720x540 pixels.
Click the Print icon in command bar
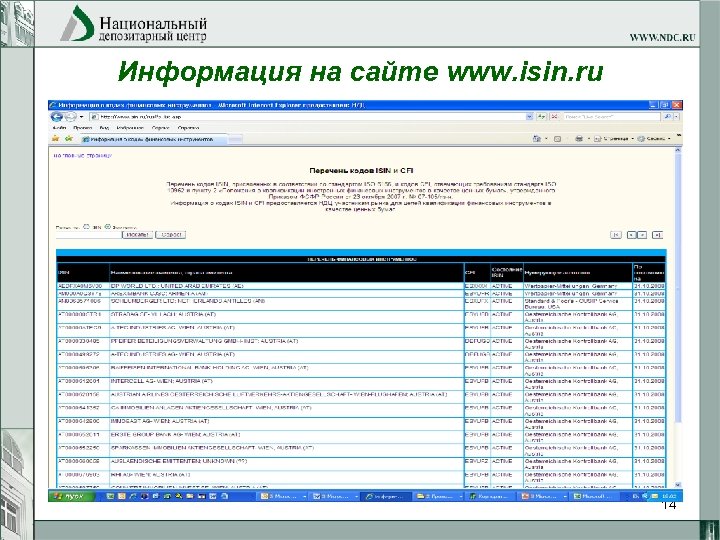coord(579,138)
